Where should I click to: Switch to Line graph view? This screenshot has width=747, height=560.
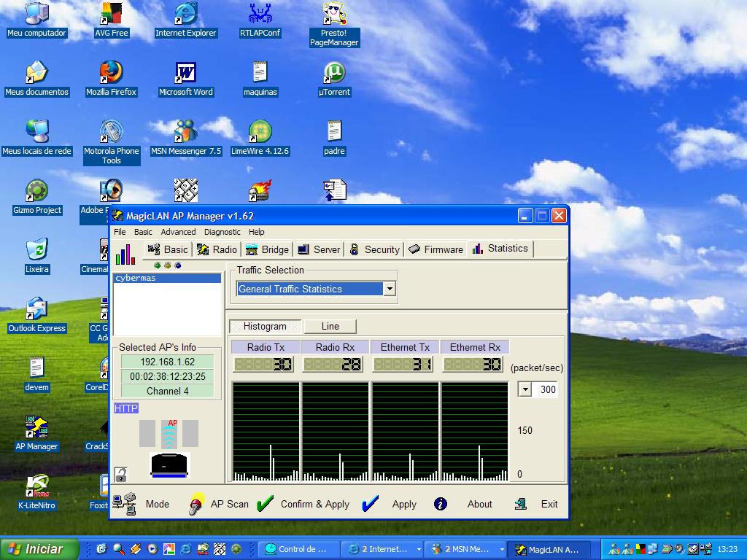(330, 327)
